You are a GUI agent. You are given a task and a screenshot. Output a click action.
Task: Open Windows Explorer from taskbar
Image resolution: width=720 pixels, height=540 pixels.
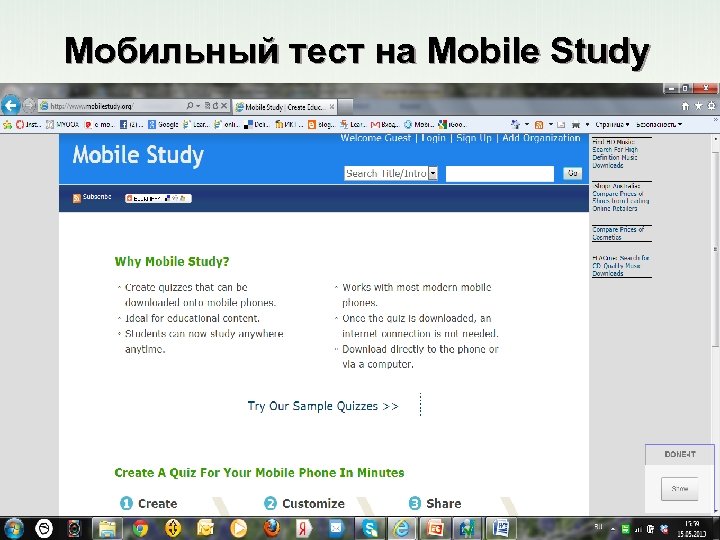coord(107,528)
